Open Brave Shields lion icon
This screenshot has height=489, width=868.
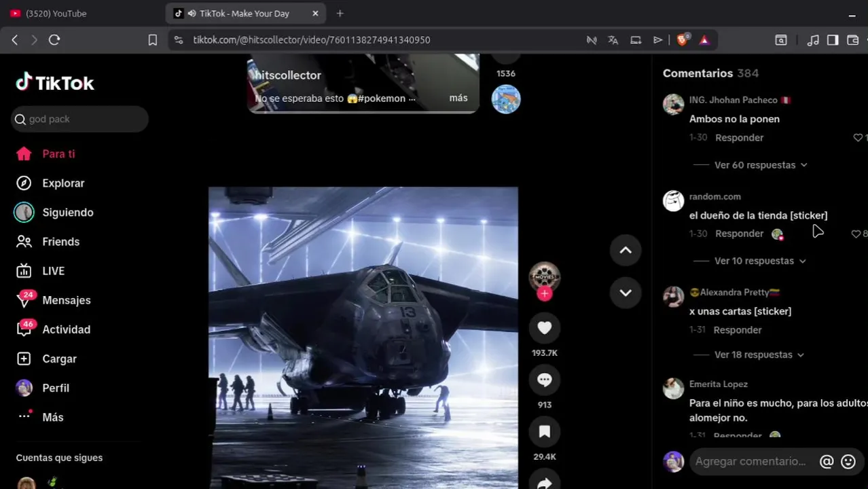[683, 39]
